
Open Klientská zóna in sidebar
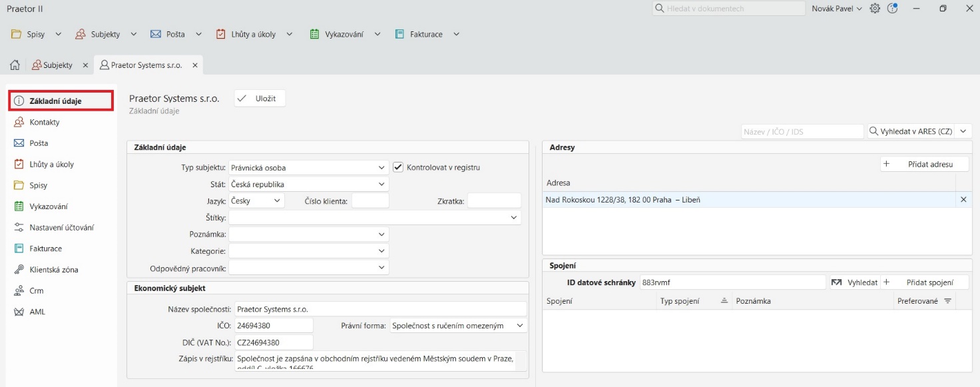(53, 270)
